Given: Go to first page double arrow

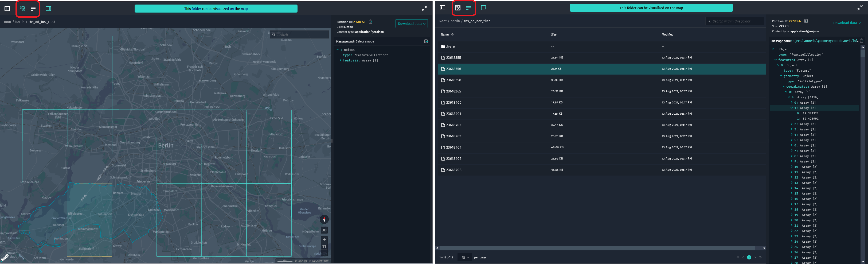Looking at the screenshot, I should pyautogui.click(x=738, y=257).
